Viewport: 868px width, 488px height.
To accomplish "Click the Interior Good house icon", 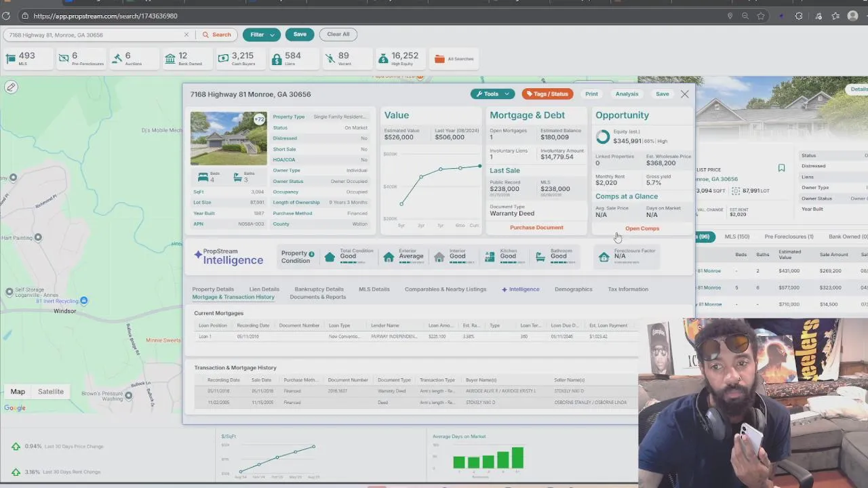I will click(x=439, y=257).
